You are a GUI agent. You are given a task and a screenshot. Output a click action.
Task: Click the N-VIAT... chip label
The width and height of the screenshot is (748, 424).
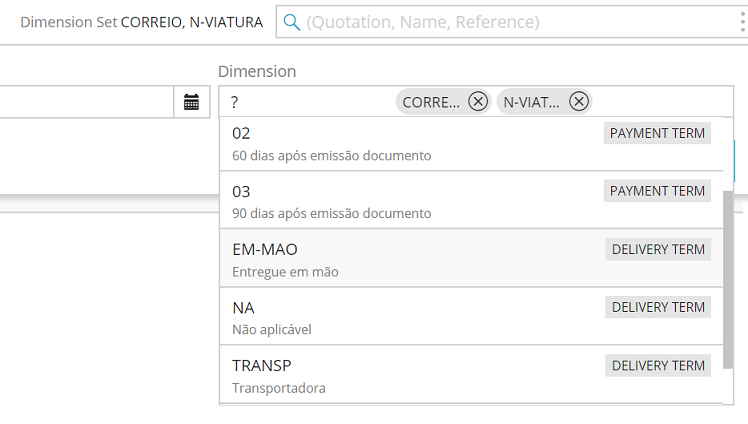click(x=531, y=102)
